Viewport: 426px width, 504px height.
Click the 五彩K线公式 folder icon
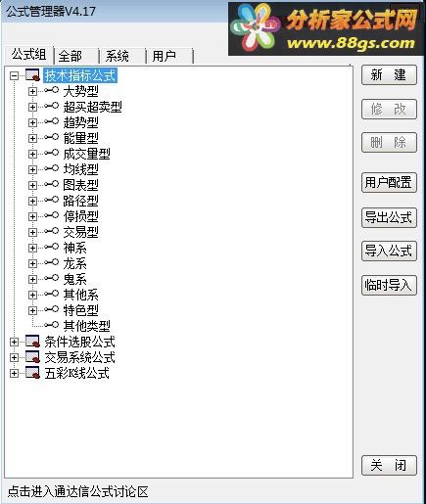tap(32, 373)
